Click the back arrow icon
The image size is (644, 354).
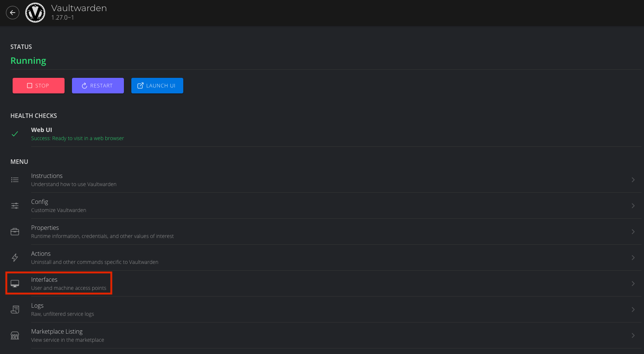(x=13, y=13)
